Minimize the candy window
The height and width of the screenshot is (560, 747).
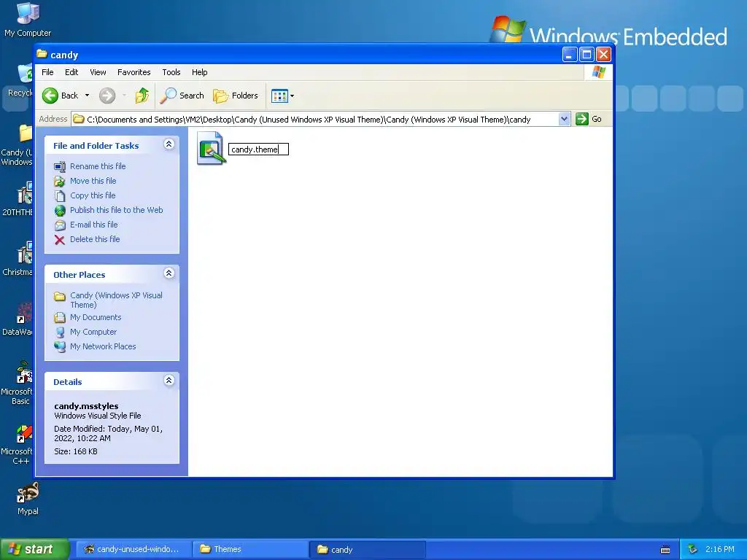(569, 55)
